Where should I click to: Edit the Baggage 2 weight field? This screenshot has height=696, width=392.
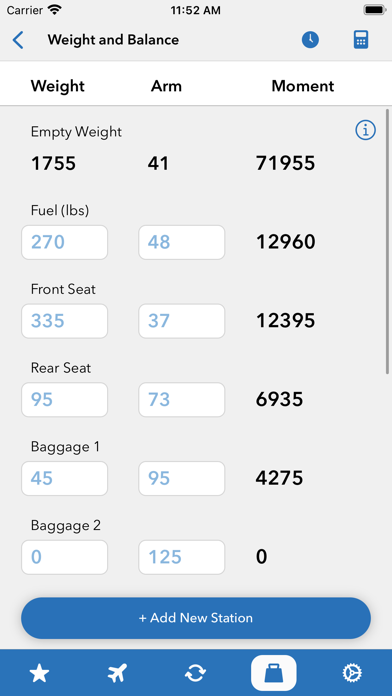[x=64, y=557]
